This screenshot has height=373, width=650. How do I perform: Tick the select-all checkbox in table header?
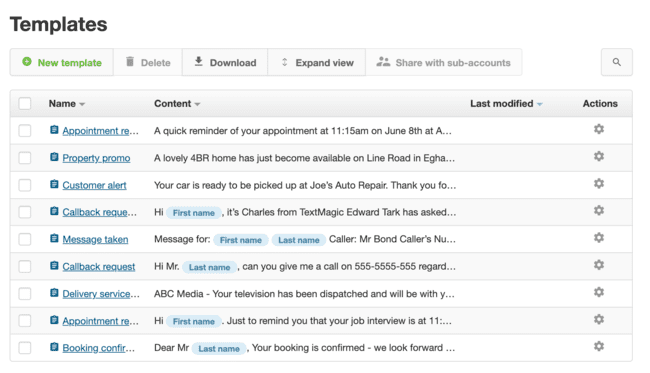pyautogui.click(x=25, y=104)
